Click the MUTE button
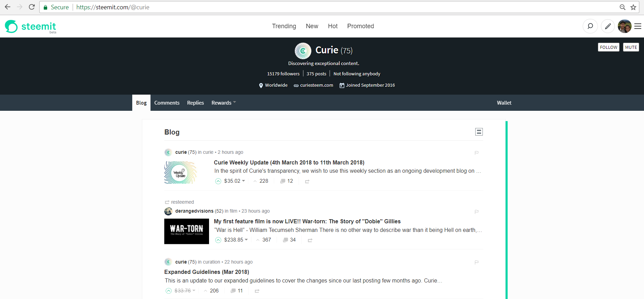Image resolution: width=644 pixels, height=299 pixels. pos(631,47)
